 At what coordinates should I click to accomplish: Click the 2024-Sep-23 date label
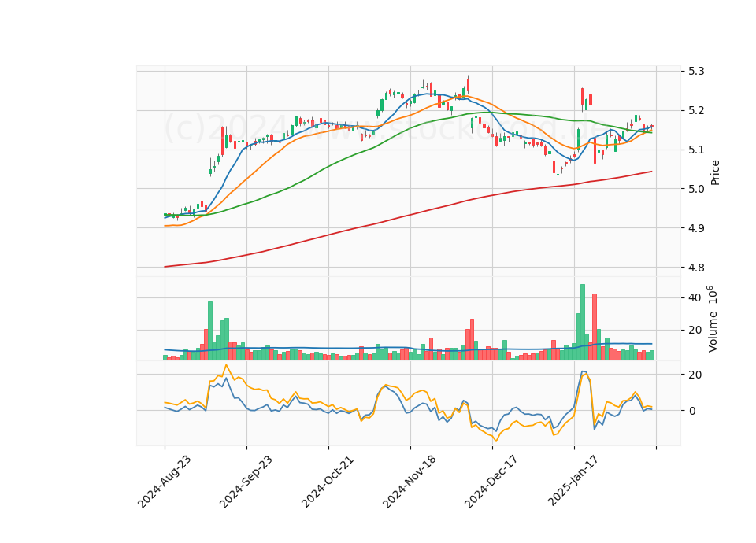[x=246, y=482]
